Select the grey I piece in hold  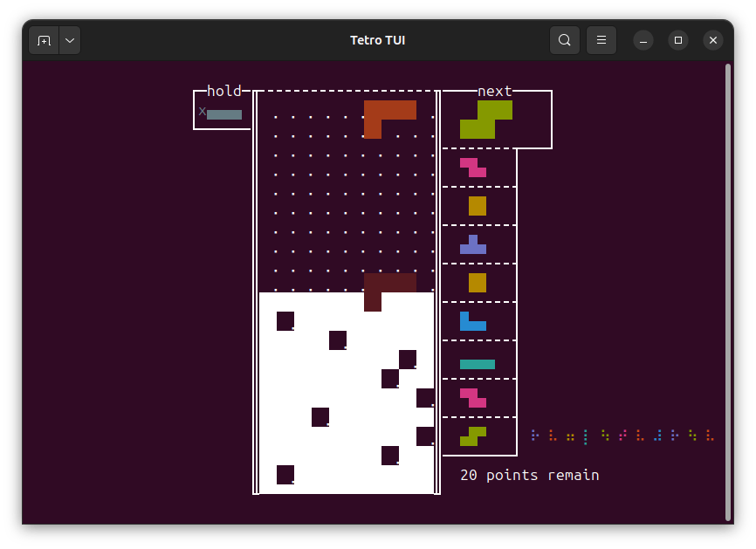[224, 114]
